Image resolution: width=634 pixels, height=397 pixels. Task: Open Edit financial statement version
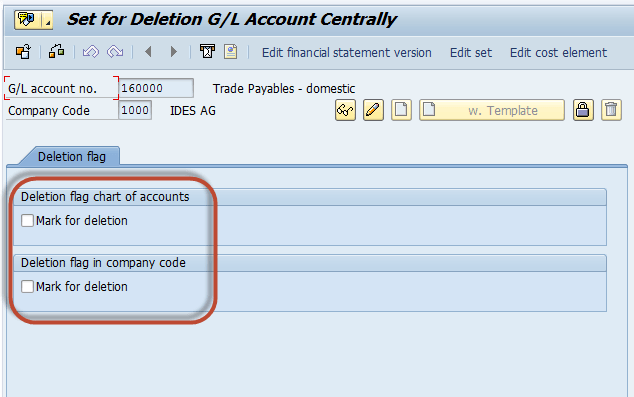click(x=347, y=53)
